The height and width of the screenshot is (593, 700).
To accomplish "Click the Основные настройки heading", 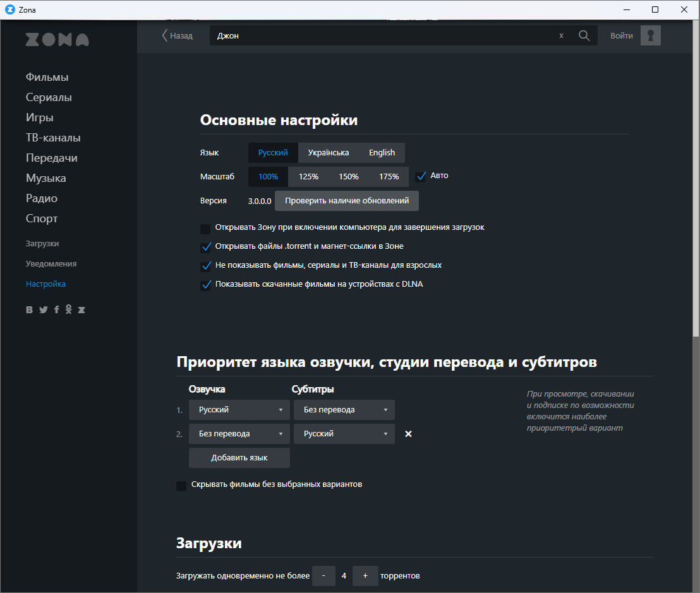I will pos(279,120).
